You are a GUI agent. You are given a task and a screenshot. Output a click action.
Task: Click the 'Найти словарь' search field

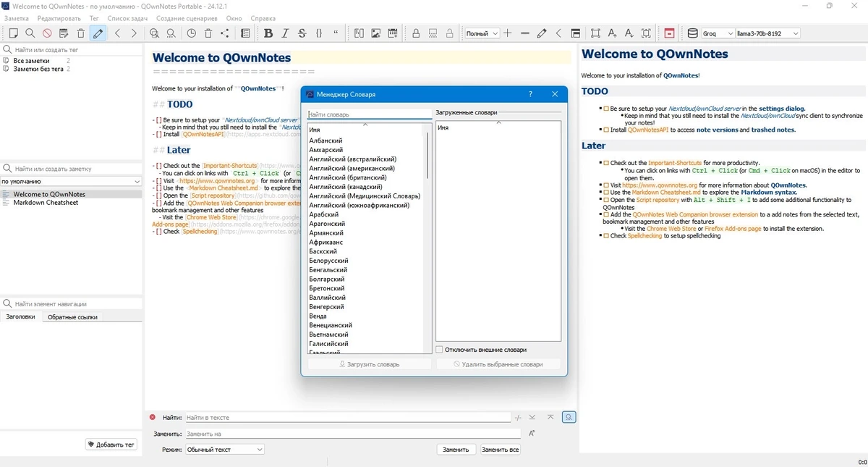point(370,114)
